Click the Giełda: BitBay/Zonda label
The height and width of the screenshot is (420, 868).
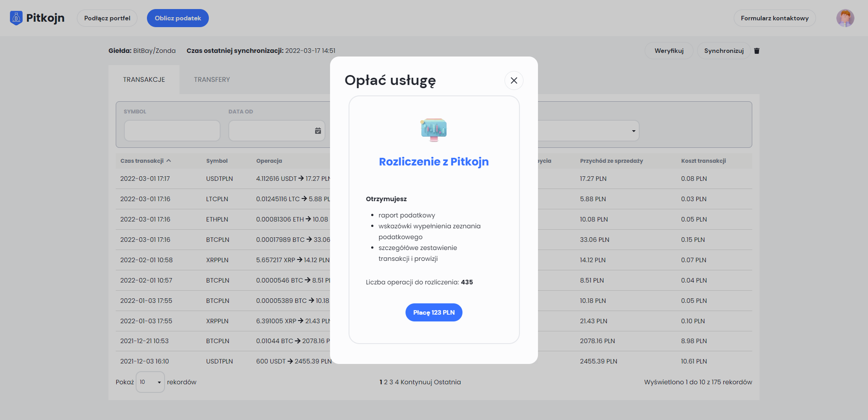tap(142, 51)
